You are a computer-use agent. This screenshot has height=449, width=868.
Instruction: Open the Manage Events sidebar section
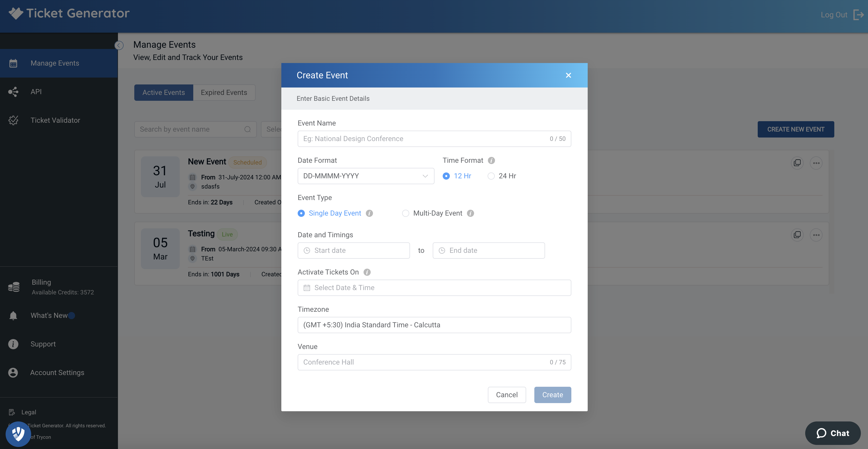pos(55,63)
